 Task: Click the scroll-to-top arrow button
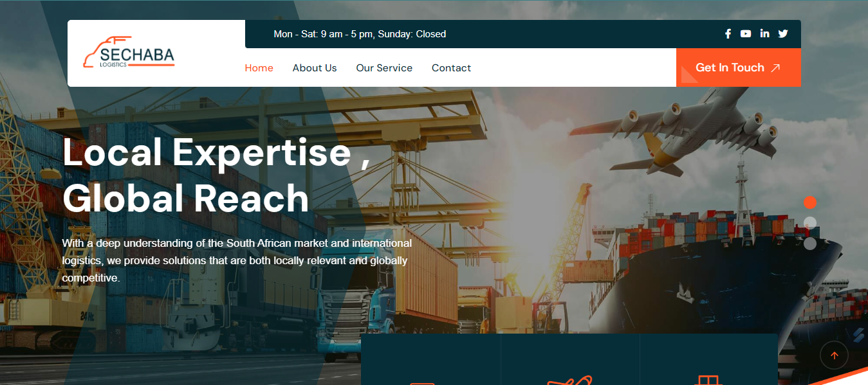(834, 355)
